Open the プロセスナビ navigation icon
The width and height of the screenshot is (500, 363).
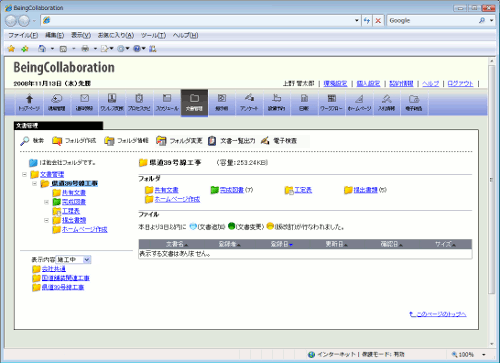point(139,103)
